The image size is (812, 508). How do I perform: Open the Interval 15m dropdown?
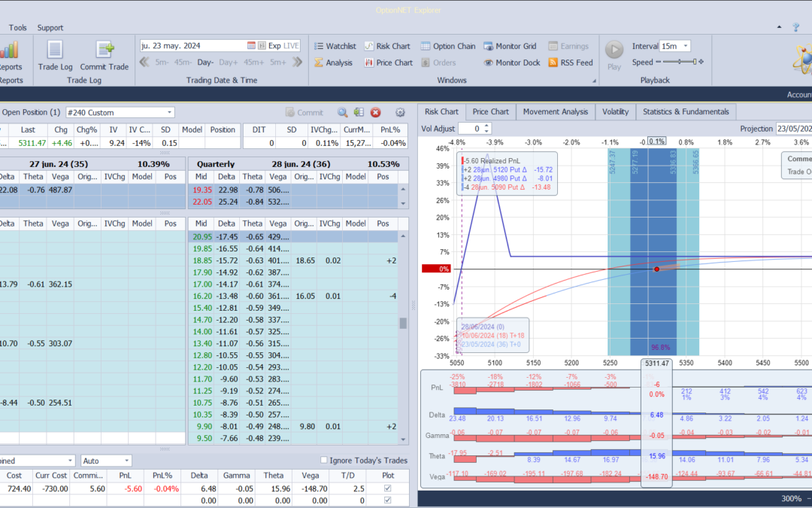(685, 46)
